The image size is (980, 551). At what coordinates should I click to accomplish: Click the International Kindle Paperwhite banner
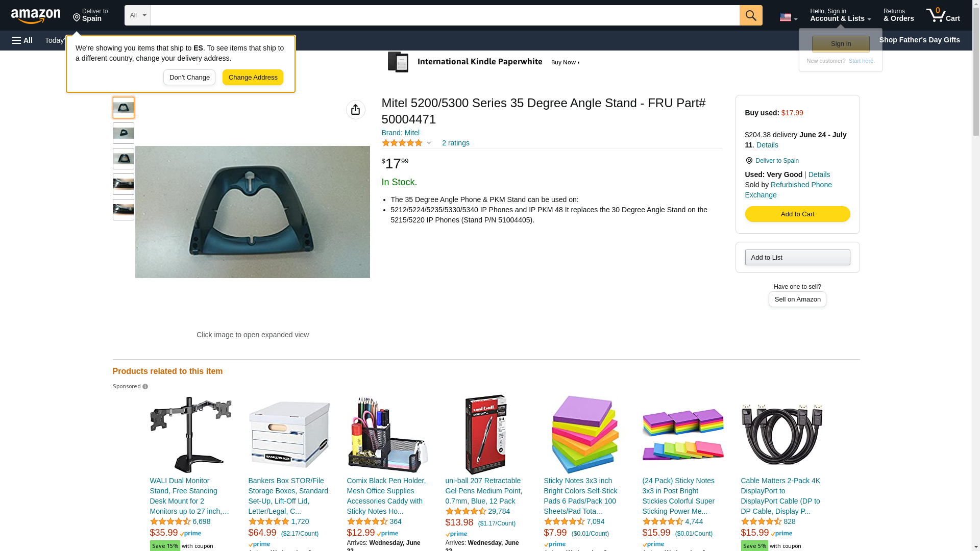click(484, 62)
